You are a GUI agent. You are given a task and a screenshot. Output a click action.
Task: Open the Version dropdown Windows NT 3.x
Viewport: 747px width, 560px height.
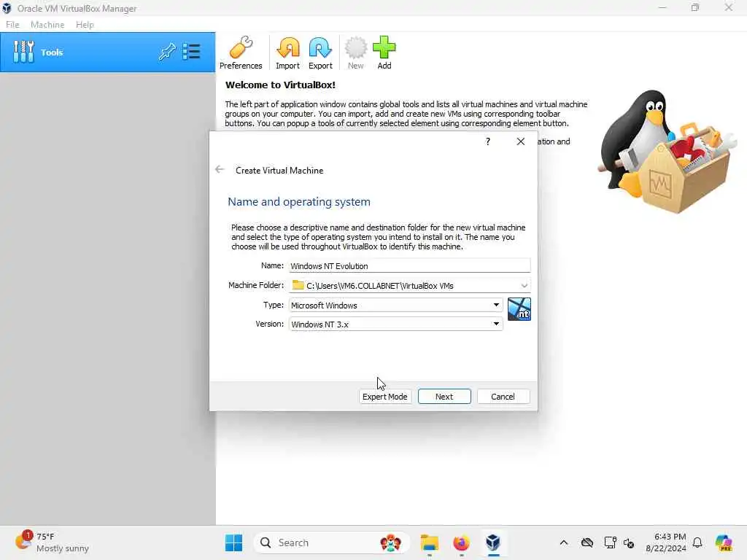click(x=396, y=324)
